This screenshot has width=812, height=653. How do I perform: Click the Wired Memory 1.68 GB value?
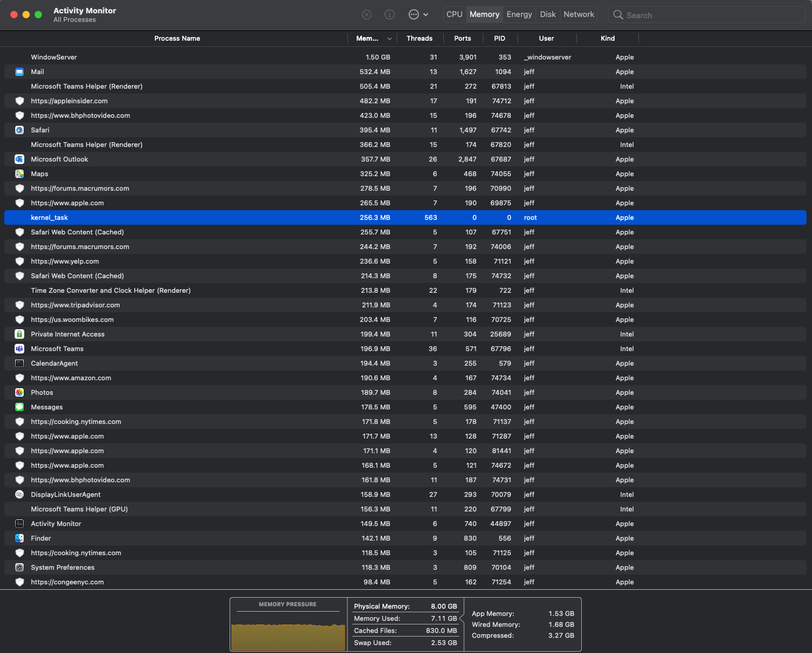click(561, 624)
